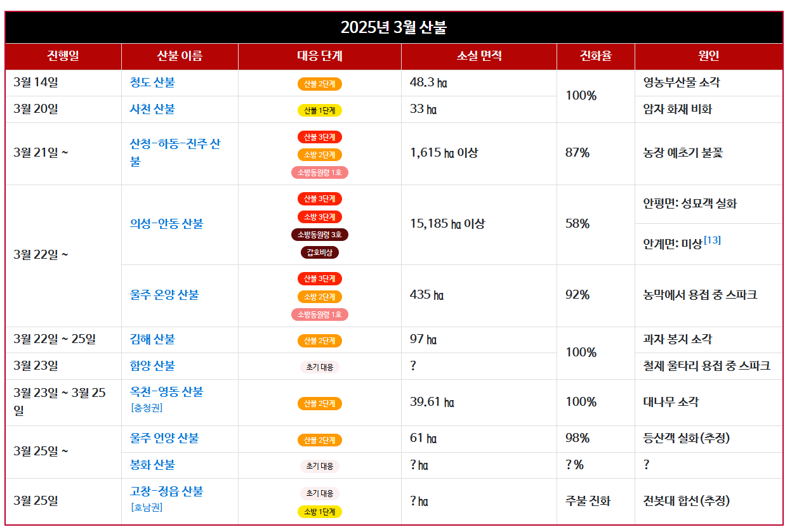
Task: Click the yellow 소방 1단계 badge
Action: point(320,512)
